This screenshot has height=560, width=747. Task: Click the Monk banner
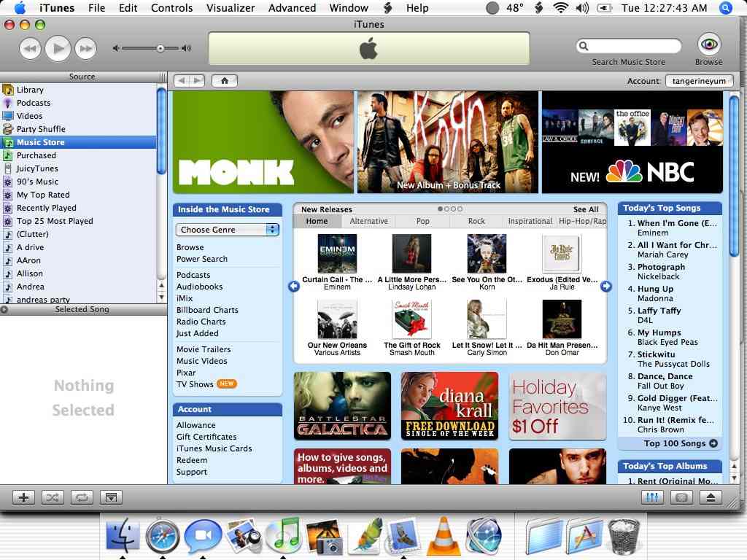tap(263, 142)
